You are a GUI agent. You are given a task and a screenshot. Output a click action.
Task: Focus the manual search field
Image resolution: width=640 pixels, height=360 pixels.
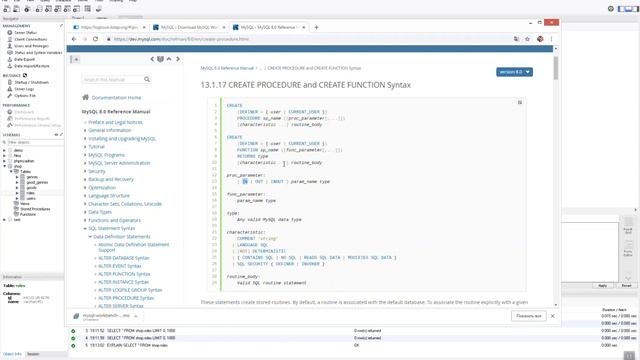coord(112,79)
